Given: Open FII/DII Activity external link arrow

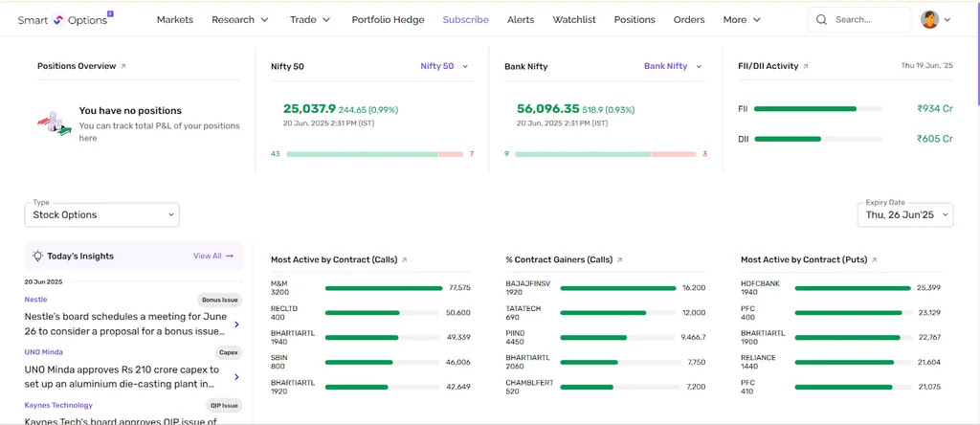Looking at the screenshot, I should [x=806, y=66].
